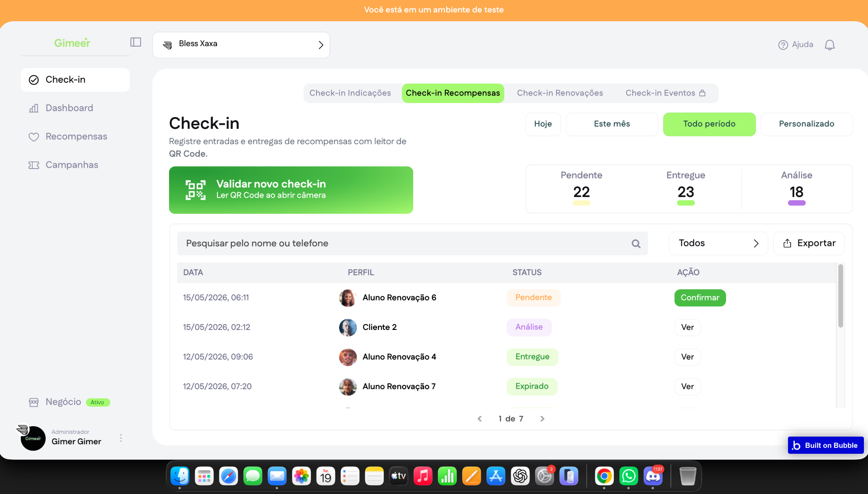The height and width of the screenshot is (494, 868).
Task: Open Campanhas in the sidebar
Action: [x=75, y=165]
